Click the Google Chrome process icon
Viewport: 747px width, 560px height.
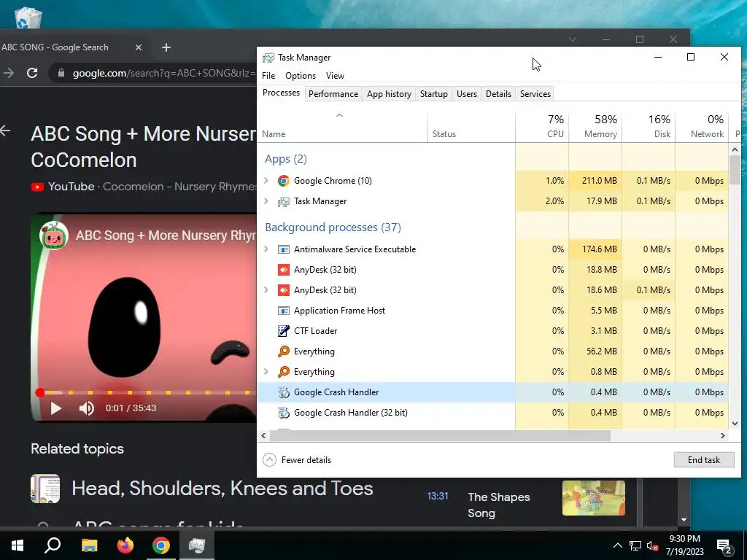284,181
